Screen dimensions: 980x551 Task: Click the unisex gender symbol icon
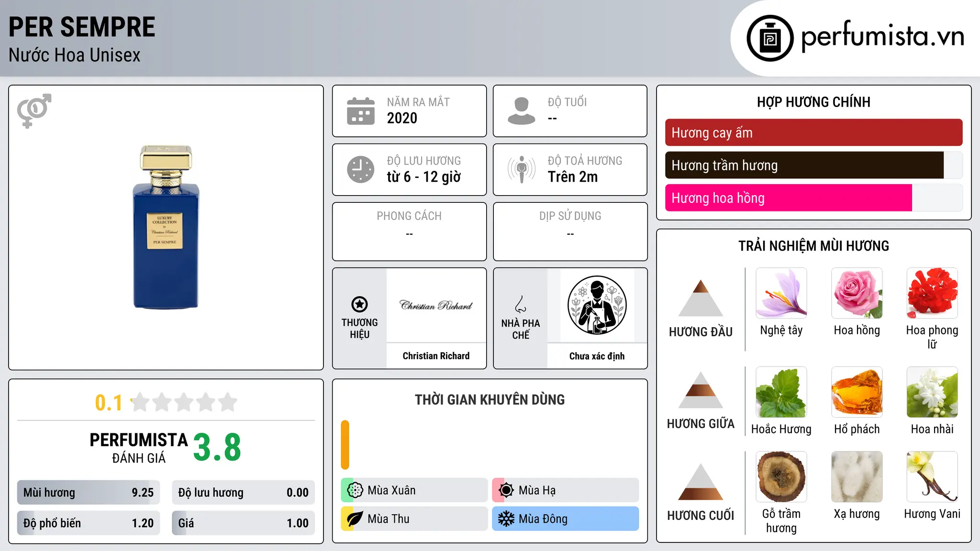tap(34, 110)
